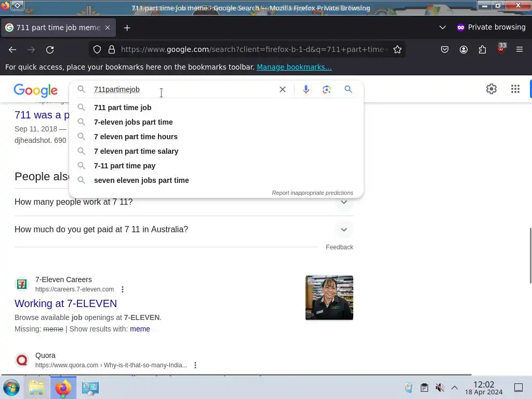Image resolution: width=532 pixels, height=399 pixels.
Task: Reload the current page
Action: 50,49
